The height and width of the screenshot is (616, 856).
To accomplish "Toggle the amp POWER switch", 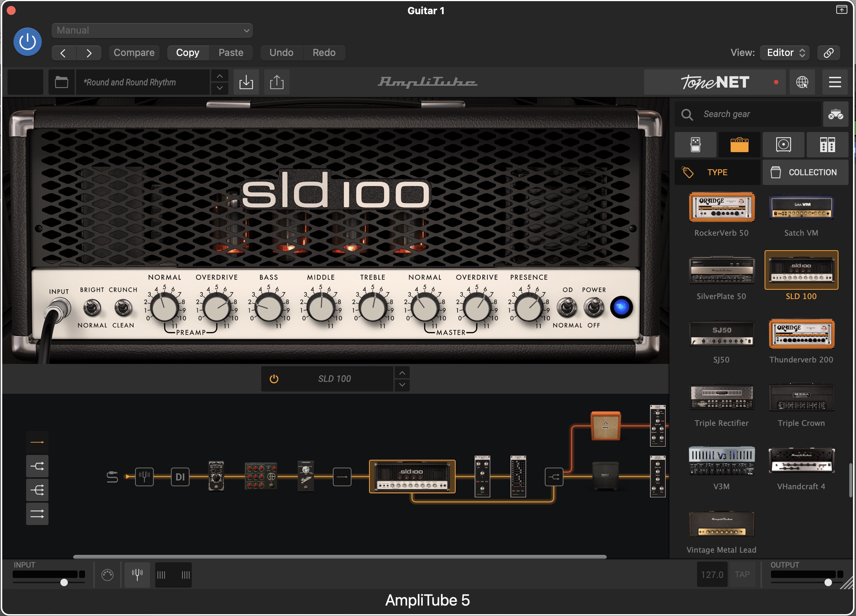I will [594, 307].
